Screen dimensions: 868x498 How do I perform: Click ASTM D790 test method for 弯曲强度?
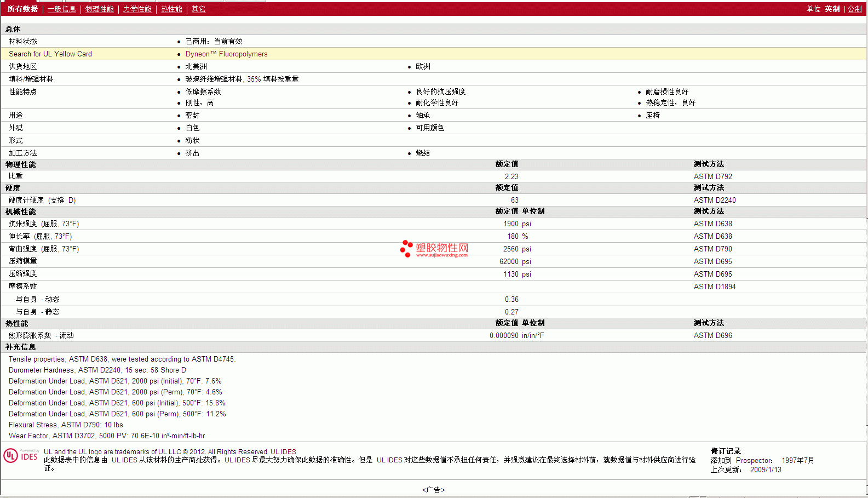click(713, 249)
